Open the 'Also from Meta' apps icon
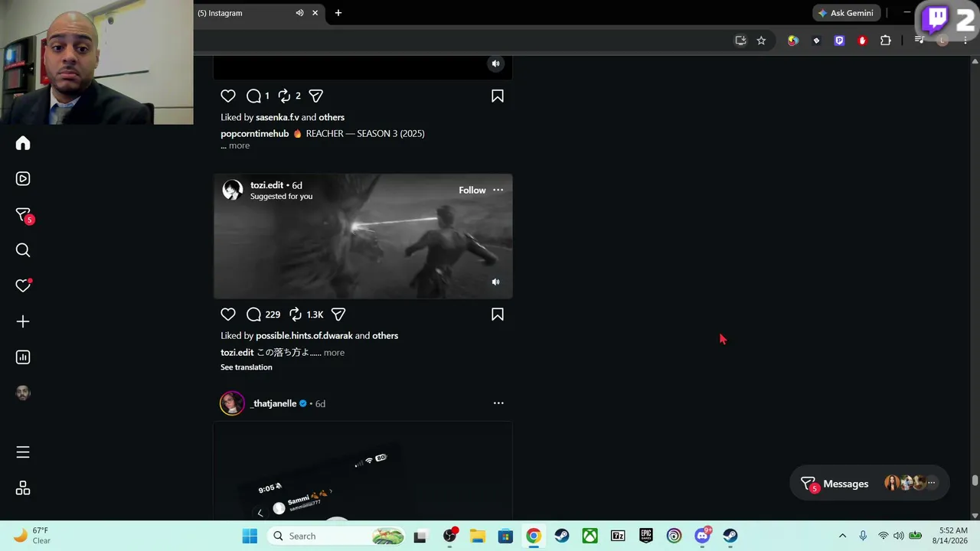This screenshot has height=551, width=980. [23, 488]
